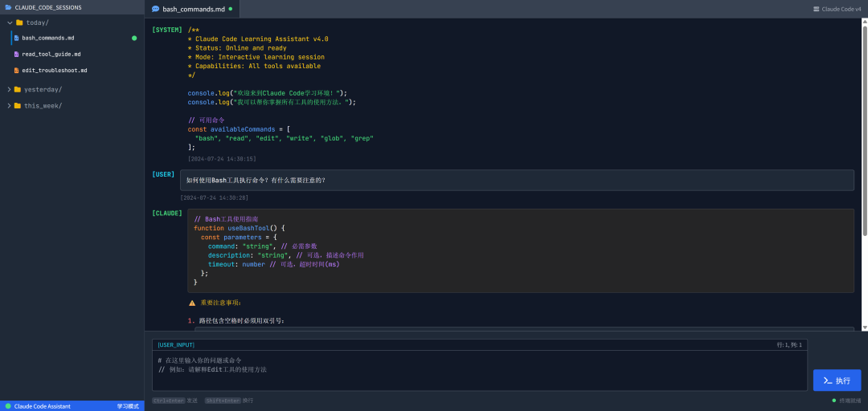Collapse the today/ folder chevron

tap(10, 22)
